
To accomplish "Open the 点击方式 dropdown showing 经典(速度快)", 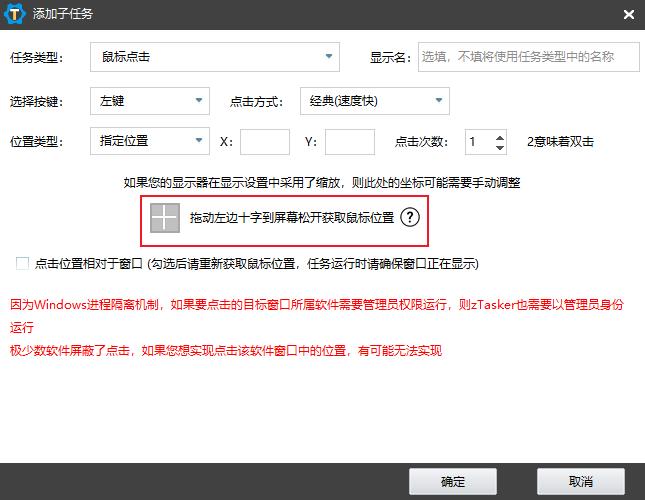I will point(375,101).
